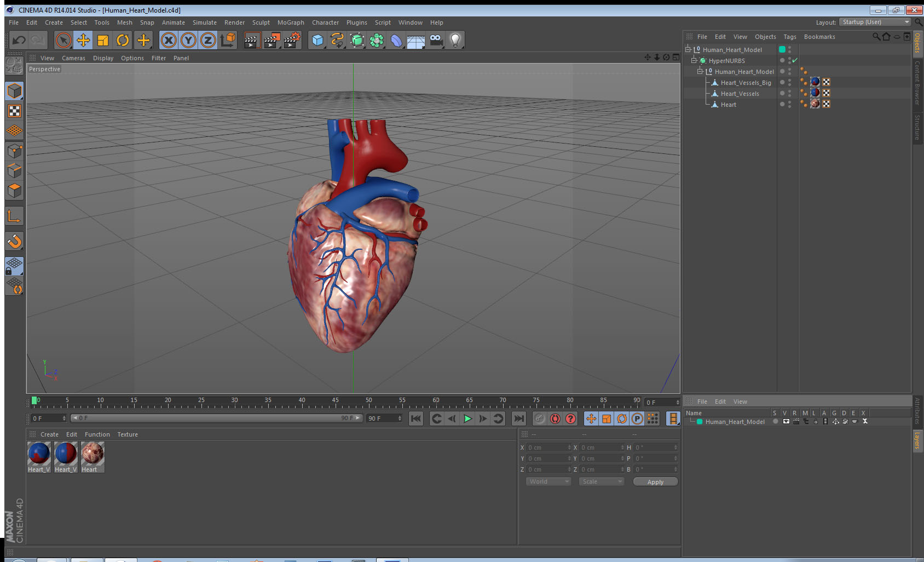Toggle Z axis lock
The width and height of the screenshot is (924, 562).
[x=208, y=40]
